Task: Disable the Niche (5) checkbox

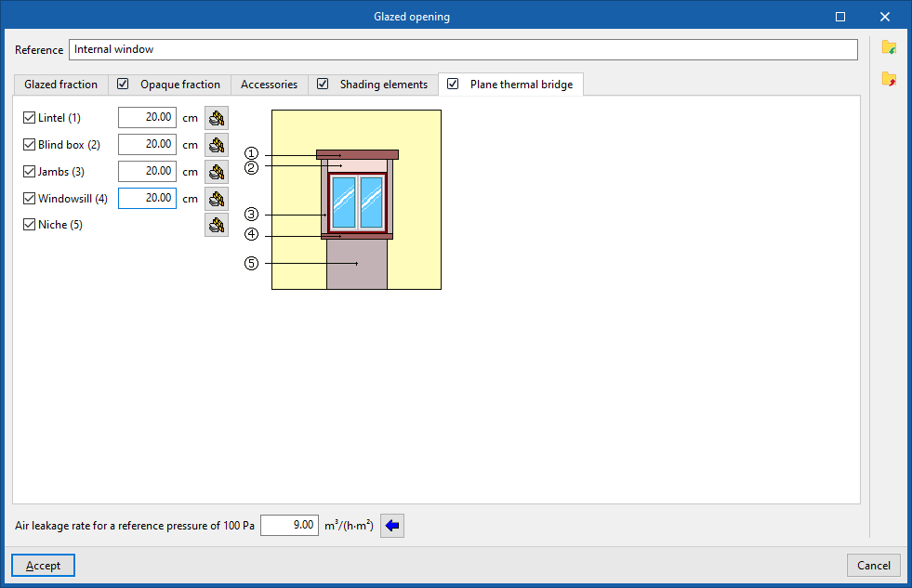Action: coord(29,224)
